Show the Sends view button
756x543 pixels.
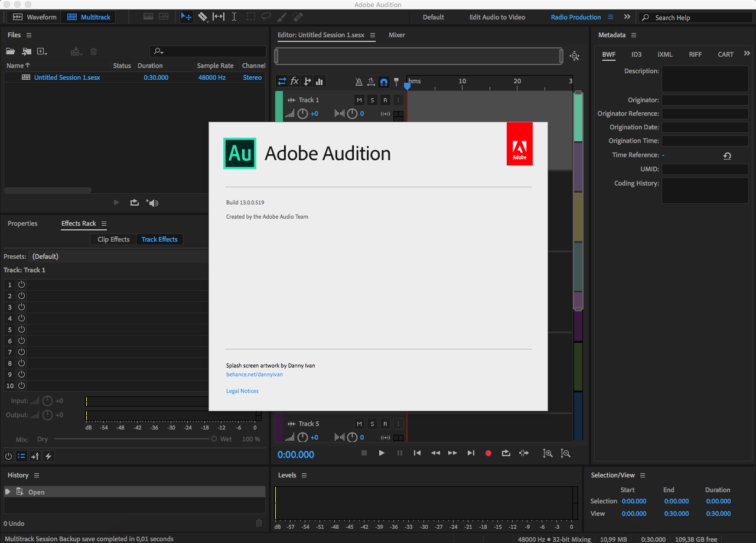pos(307,82)
